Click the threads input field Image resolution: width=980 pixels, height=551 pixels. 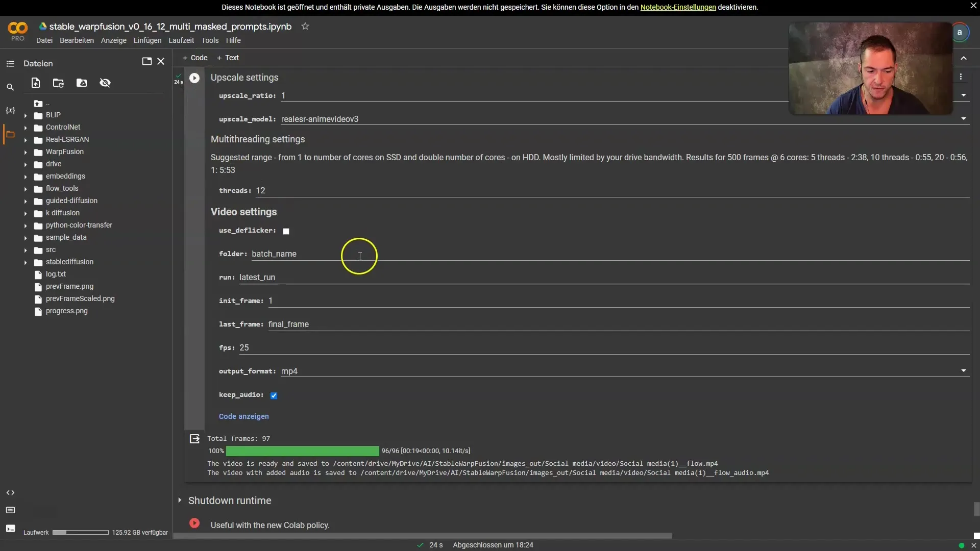coord(612,190)
